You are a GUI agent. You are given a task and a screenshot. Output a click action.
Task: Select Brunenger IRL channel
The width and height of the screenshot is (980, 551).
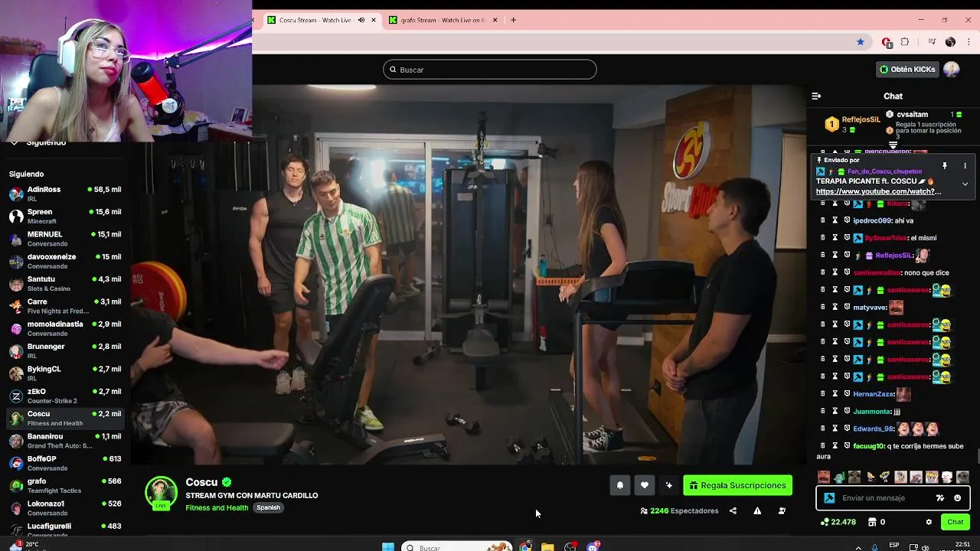[65, 351]
